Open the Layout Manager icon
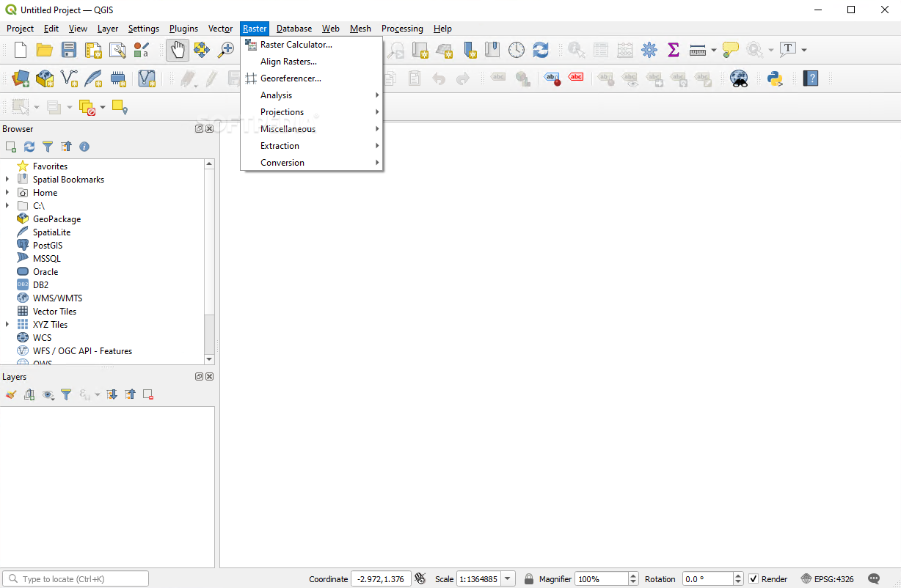Image resolution: width=901 pixels, height=588 pixels. point(117,50)
